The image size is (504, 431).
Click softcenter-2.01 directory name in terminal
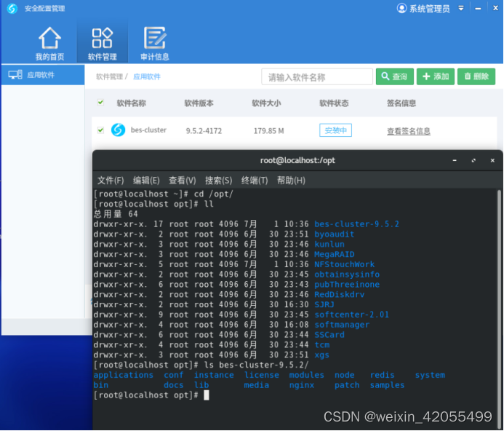(x=352, y=315)
